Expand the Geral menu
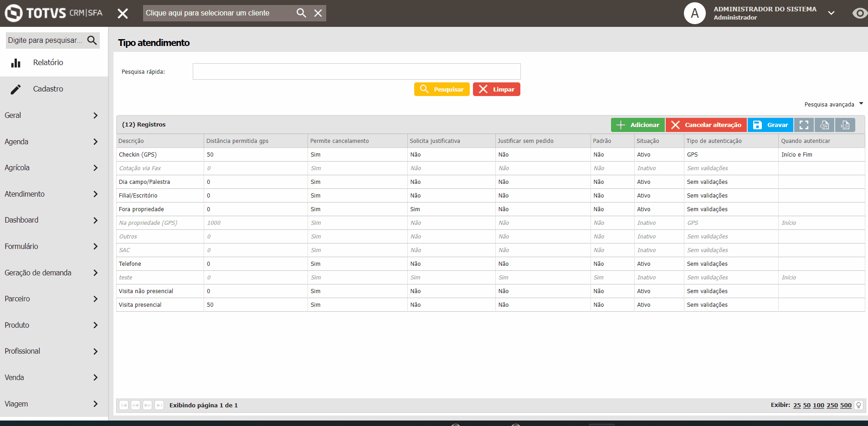 click(54, 115)
